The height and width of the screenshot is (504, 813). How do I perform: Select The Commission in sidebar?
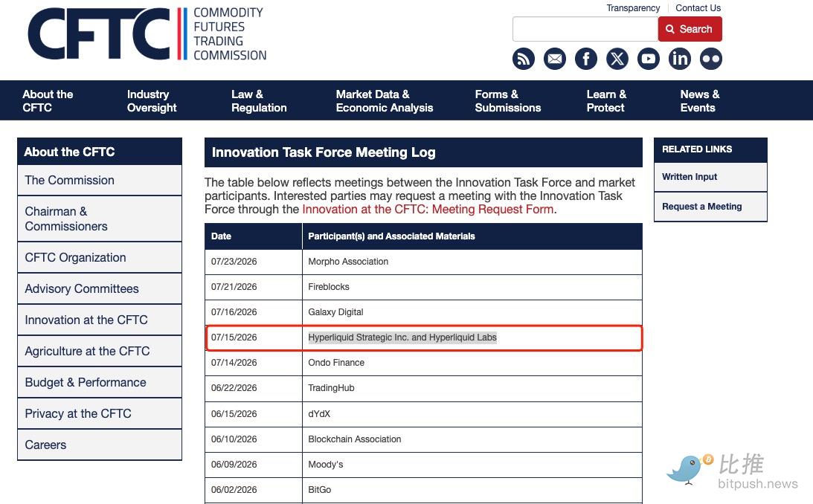[100, 180]
